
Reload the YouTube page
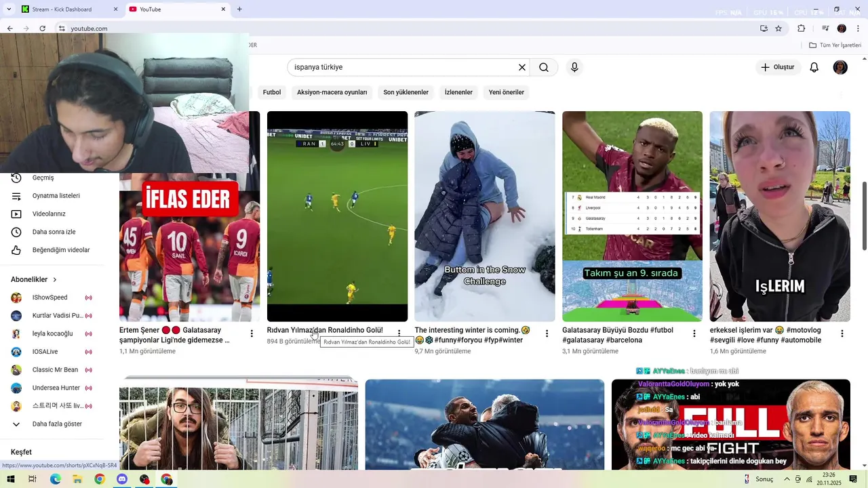tap(42, 28)
